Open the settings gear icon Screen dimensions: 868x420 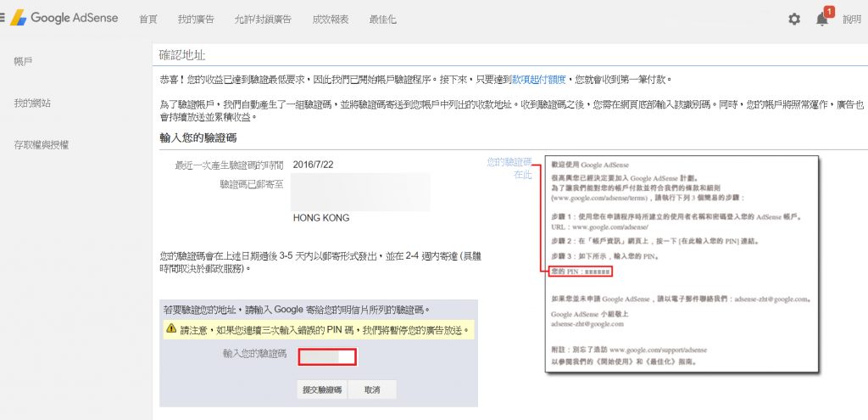tap(794, 20)
